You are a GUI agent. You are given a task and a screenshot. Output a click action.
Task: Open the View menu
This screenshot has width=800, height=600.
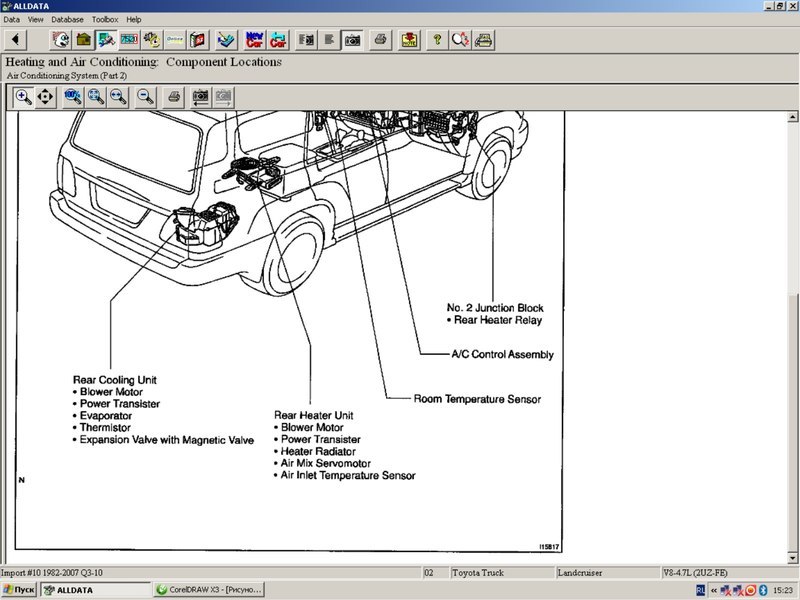(35, 19)
